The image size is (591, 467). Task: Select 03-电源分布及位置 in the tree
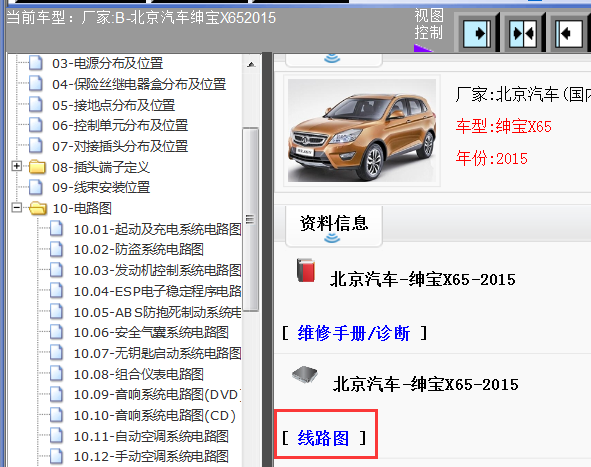click(x=107, y=63)
